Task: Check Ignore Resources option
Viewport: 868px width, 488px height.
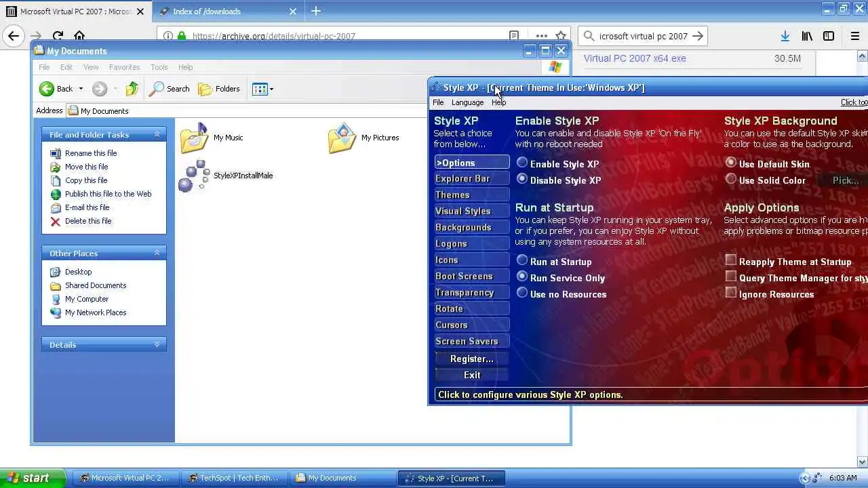Action: coord(731,293)
